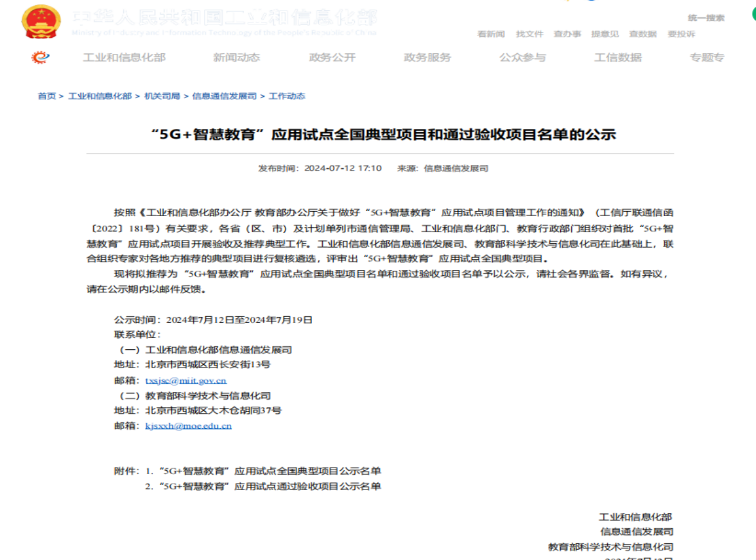Open the 新闻动态 navigation menu
This screenshot has width=756, height=560.
tap(236, 58)
